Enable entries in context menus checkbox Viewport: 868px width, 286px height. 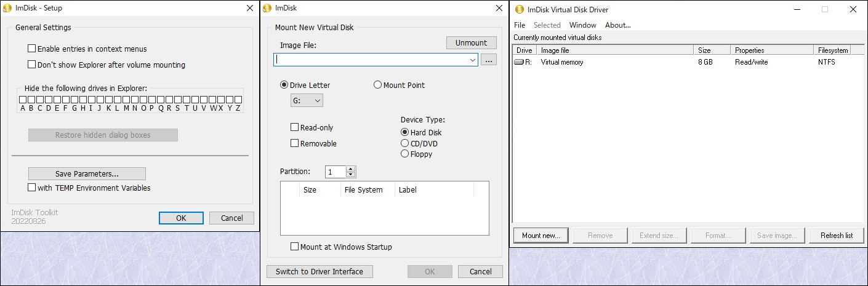point(32,49)
